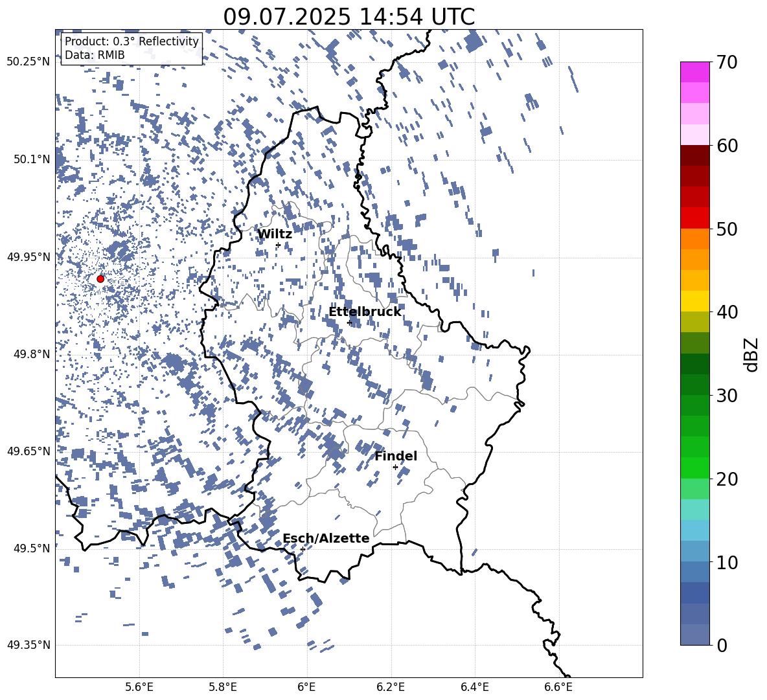767x700 pixels.
Task: Click the 'Findel' city label
Action: click(396, 456)
